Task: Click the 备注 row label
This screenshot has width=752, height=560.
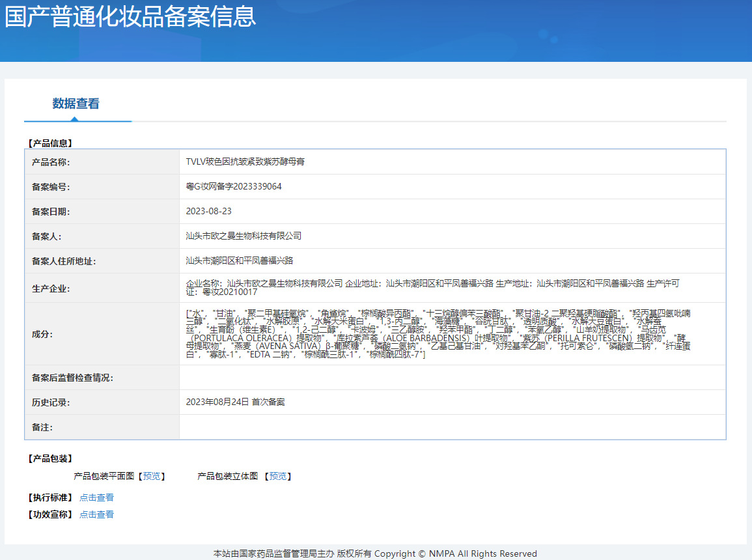Action: (x=42, y=427)
